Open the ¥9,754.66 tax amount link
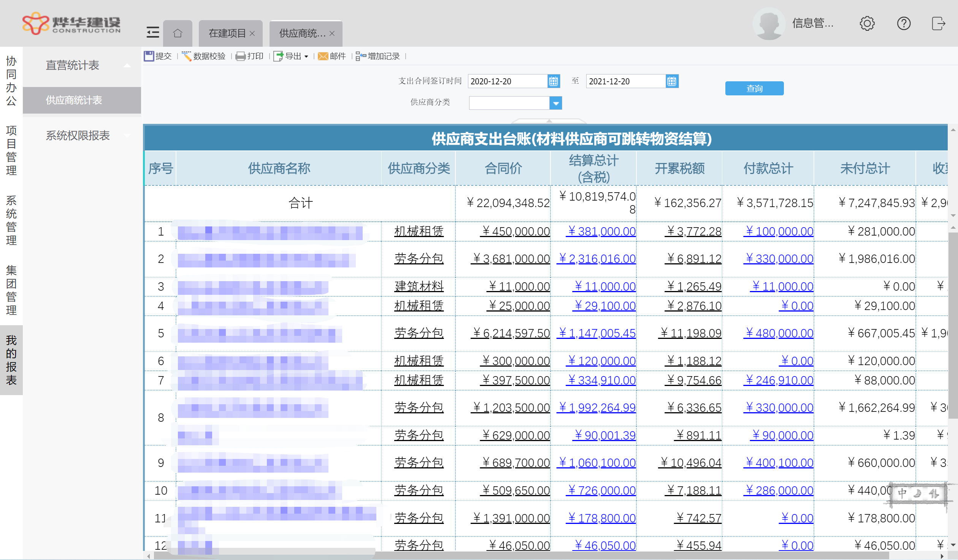 click(x=693, y=380)
